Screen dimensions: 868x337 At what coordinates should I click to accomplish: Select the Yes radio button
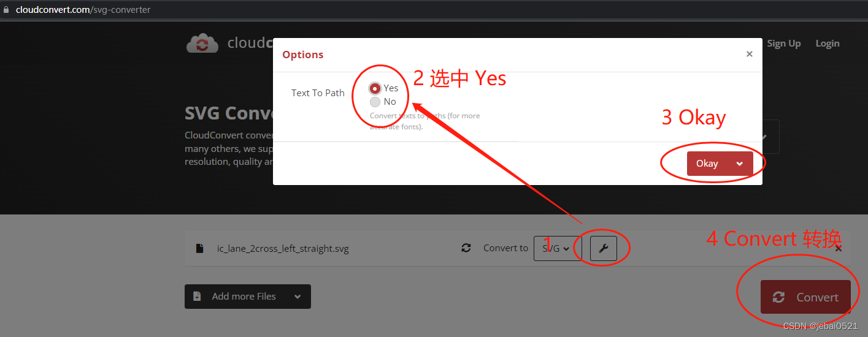tap(375, 88)
